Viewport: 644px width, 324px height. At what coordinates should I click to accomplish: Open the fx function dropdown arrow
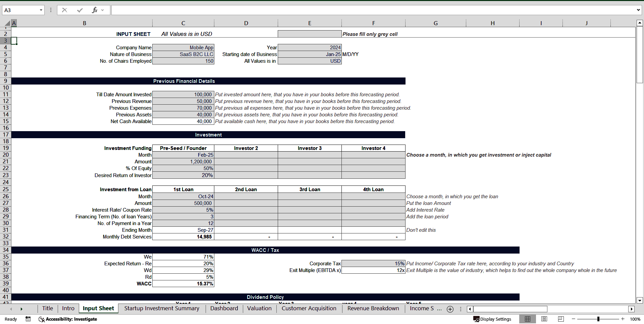coord(103,10)
